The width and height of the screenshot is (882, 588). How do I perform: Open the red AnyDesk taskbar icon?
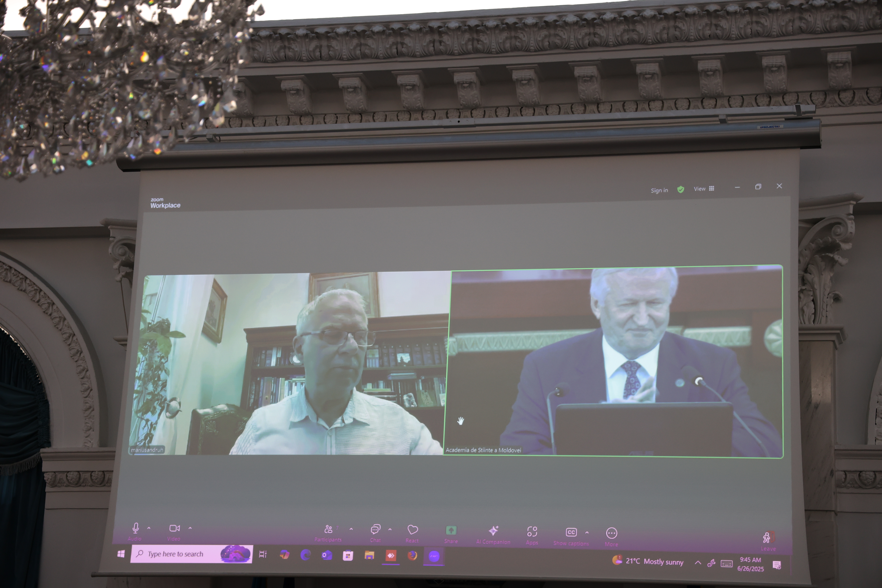coord(391,556)
